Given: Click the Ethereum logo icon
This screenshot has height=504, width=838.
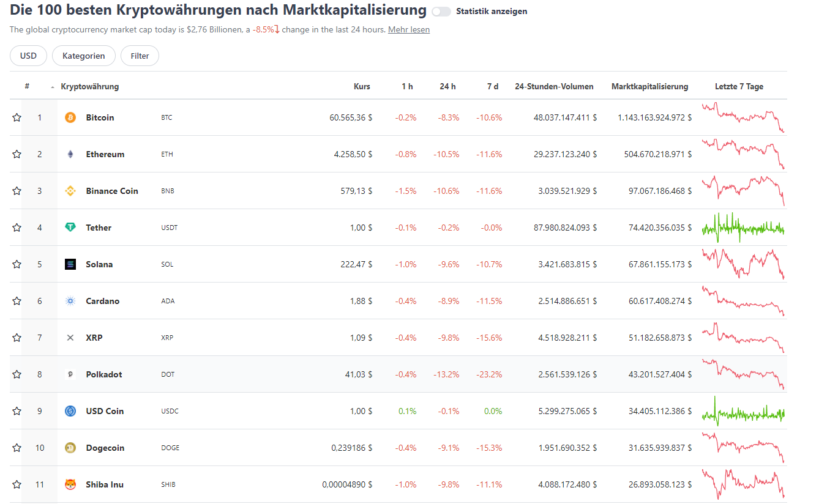Looking at the screenshot, I should [70, 154].
